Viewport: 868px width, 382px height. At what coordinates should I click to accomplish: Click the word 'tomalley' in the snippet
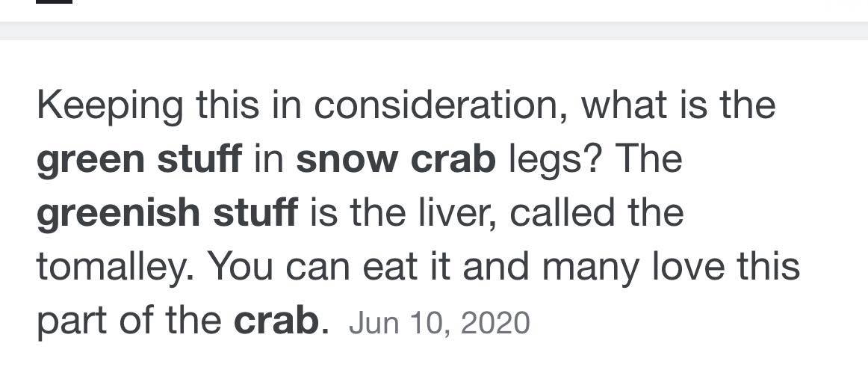click(114, 268)
